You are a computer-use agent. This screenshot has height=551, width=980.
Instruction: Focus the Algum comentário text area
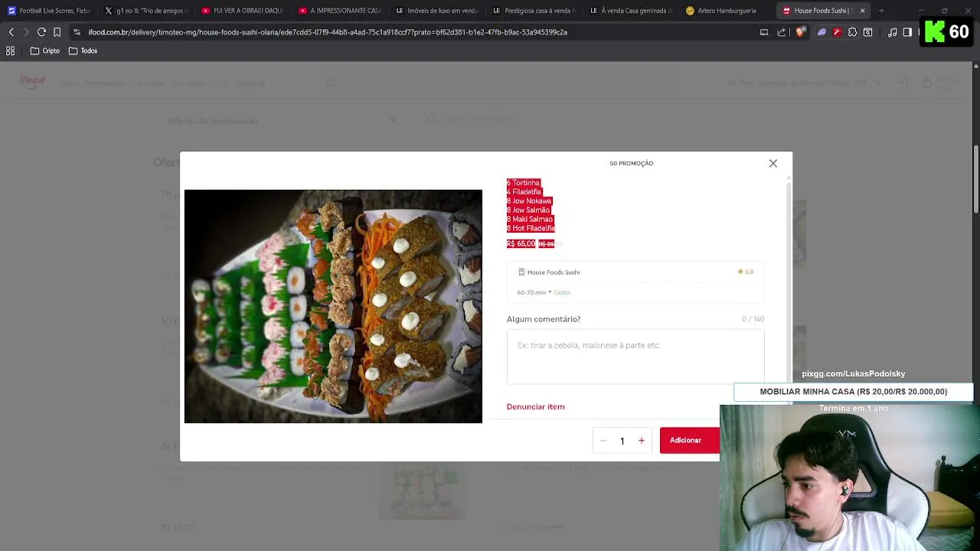click(635, 357)
